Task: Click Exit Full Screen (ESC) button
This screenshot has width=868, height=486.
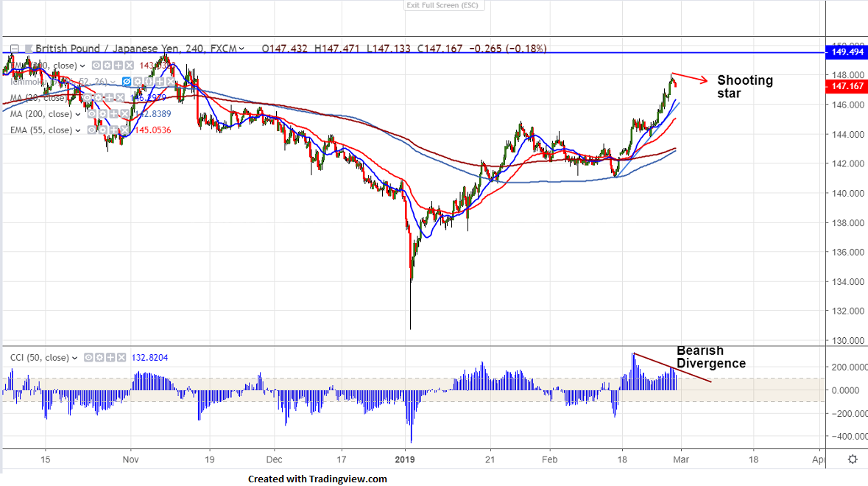Action: tap(445, 6)
